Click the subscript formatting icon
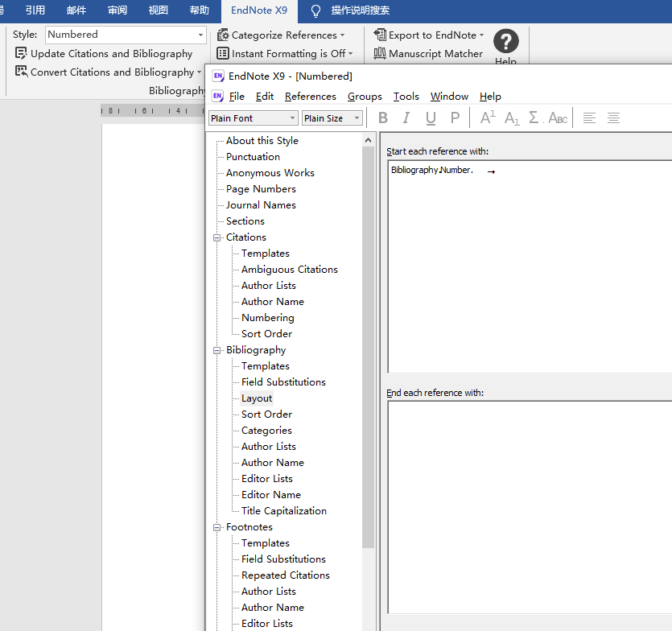Image resolution: width=672 pixels, height=631 pixels. tap(511, 118)
